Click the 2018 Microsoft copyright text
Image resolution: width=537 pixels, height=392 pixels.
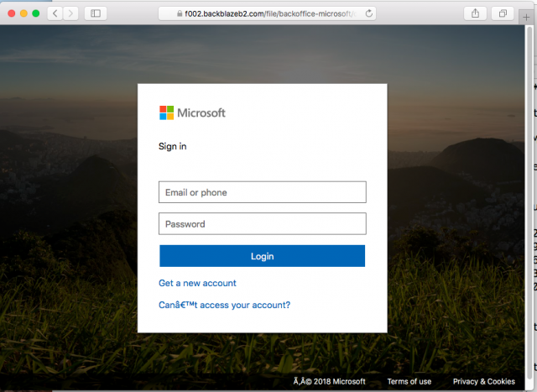(x=330, y=381)
